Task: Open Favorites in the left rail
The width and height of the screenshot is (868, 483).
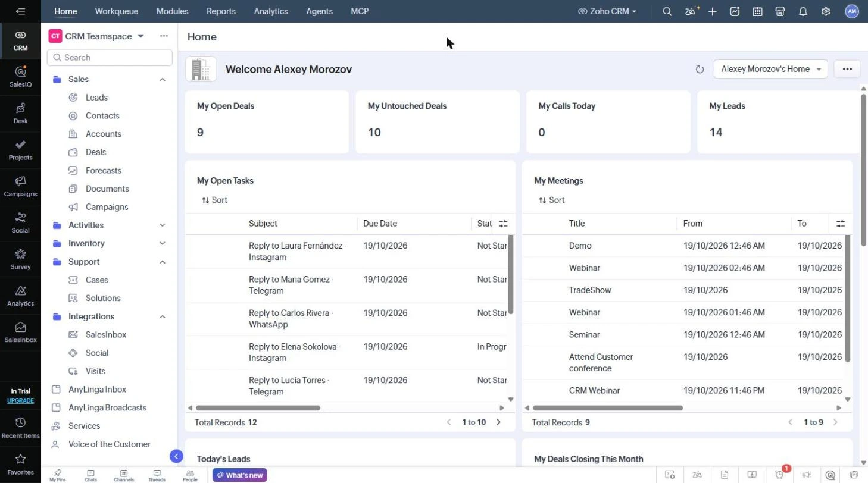Action: [x=20, y=465]
